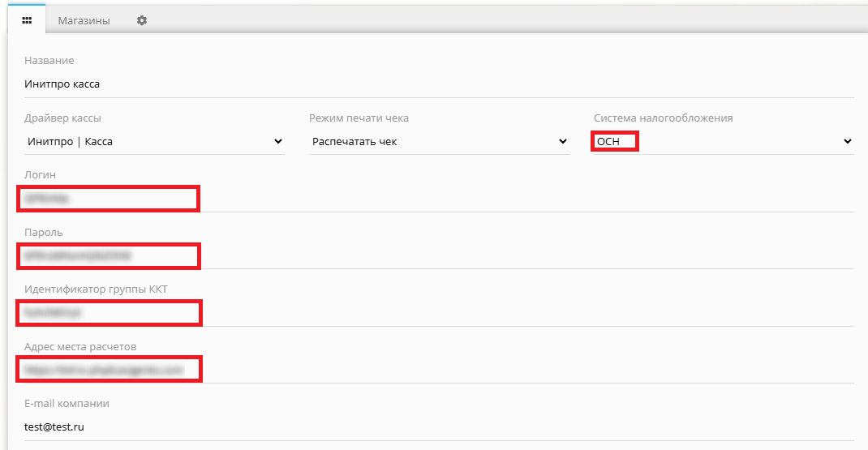Click the Система налогообложения label
This screenshot has width=868, height=450.
[x=664, y=118]
